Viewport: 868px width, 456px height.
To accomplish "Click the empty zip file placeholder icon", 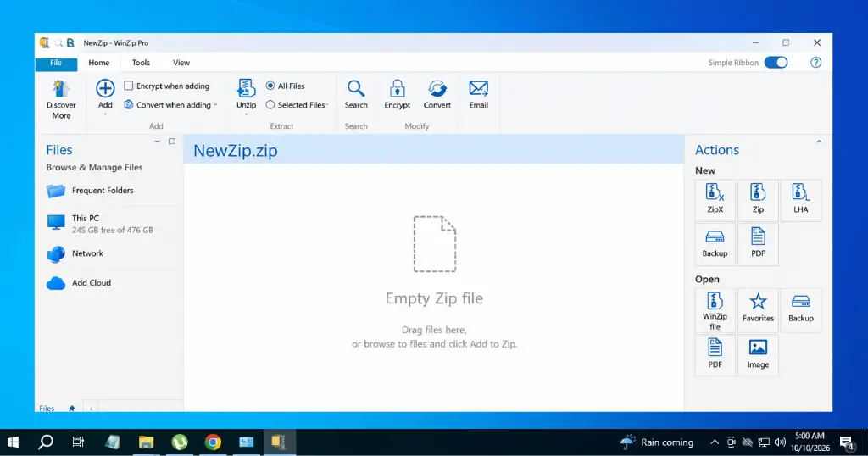I will coord(435,244).
